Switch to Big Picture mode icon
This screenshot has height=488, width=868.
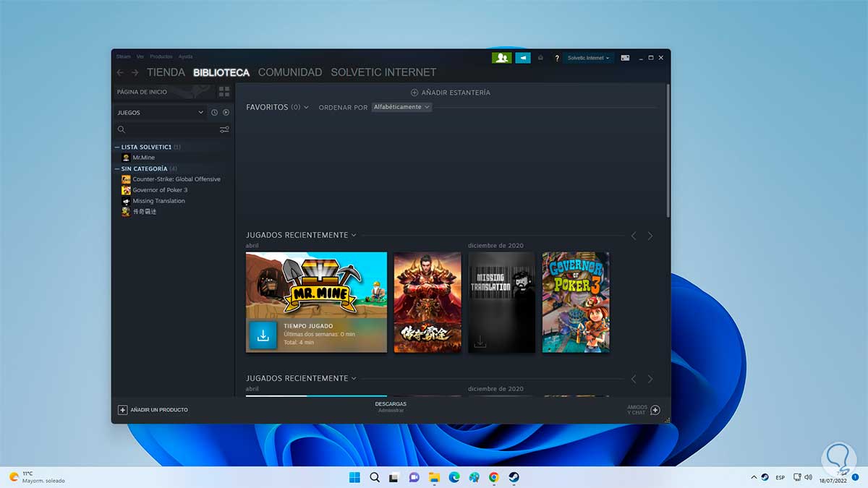click(x=625, y=58)
